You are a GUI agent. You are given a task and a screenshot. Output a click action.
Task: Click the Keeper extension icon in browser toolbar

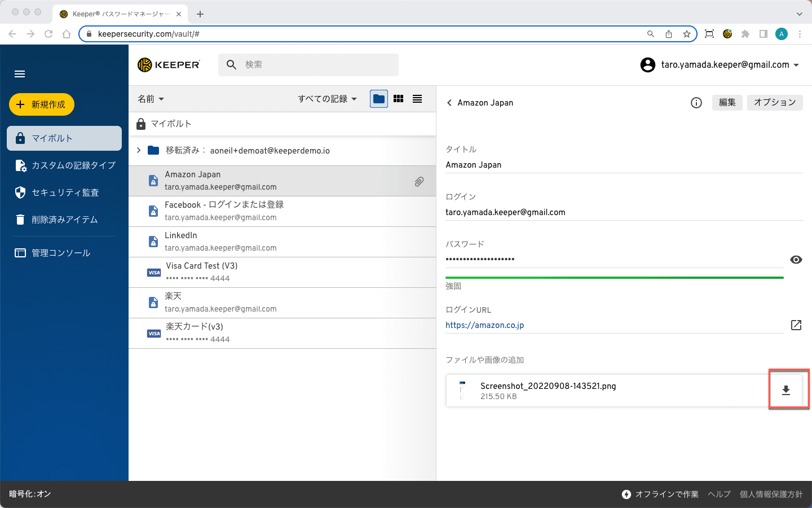pyautogui.click(x=727, y=34)
